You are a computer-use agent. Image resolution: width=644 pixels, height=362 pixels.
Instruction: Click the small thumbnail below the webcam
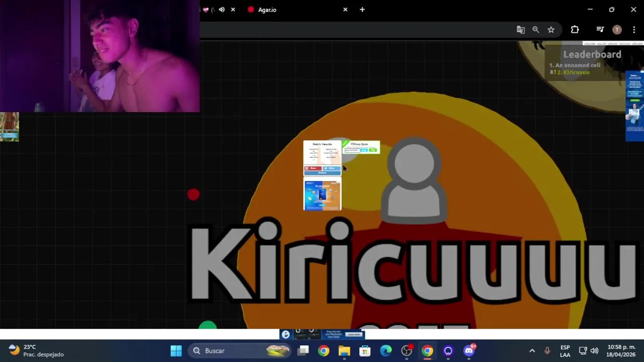(9, 127)
